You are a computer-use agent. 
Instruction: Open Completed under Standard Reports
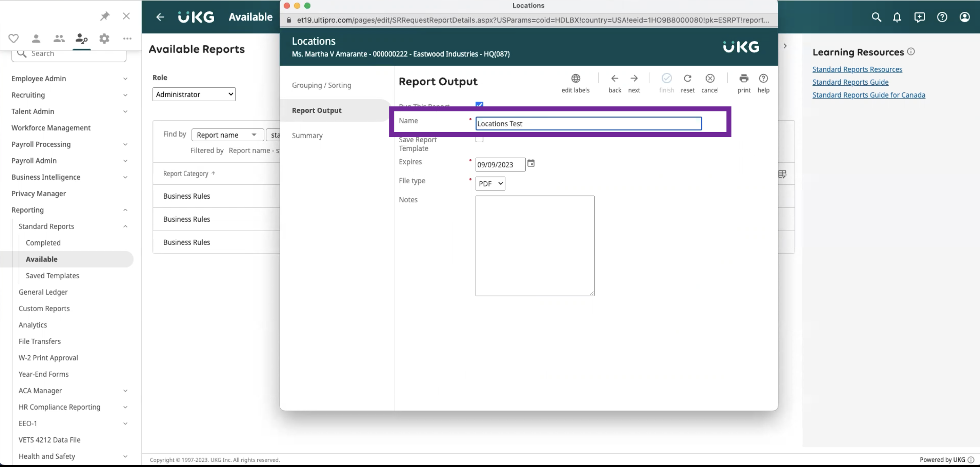(43, 242)
